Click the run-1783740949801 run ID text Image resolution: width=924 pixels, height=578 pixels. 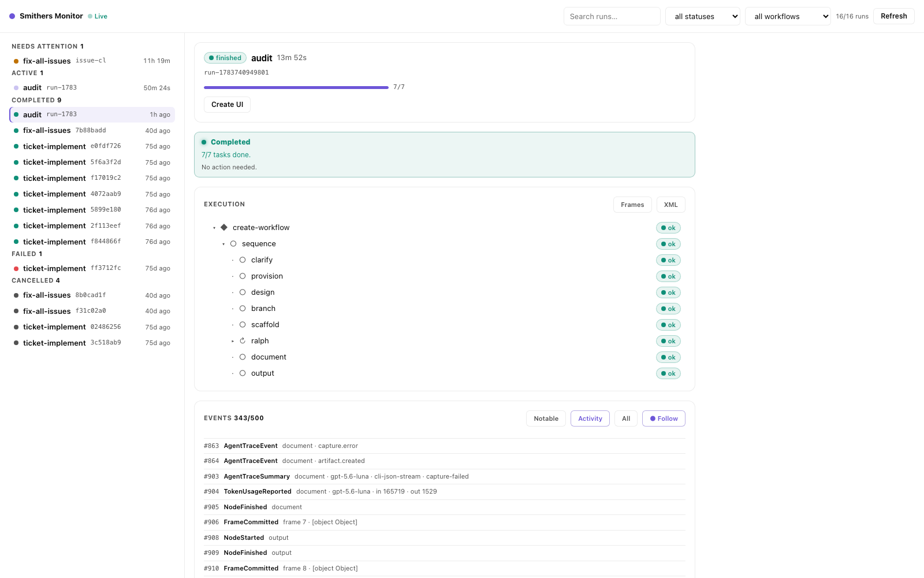point(236,73)
